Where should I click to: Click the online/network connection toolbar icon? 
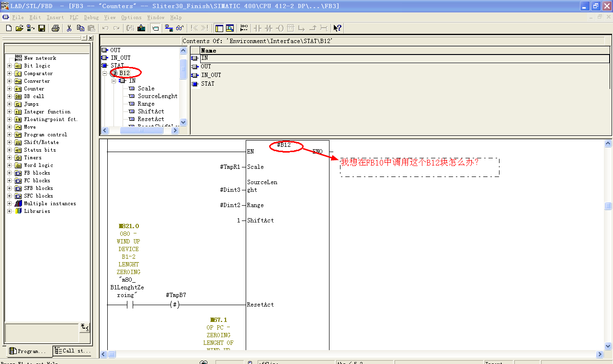(x=169, y=28)
